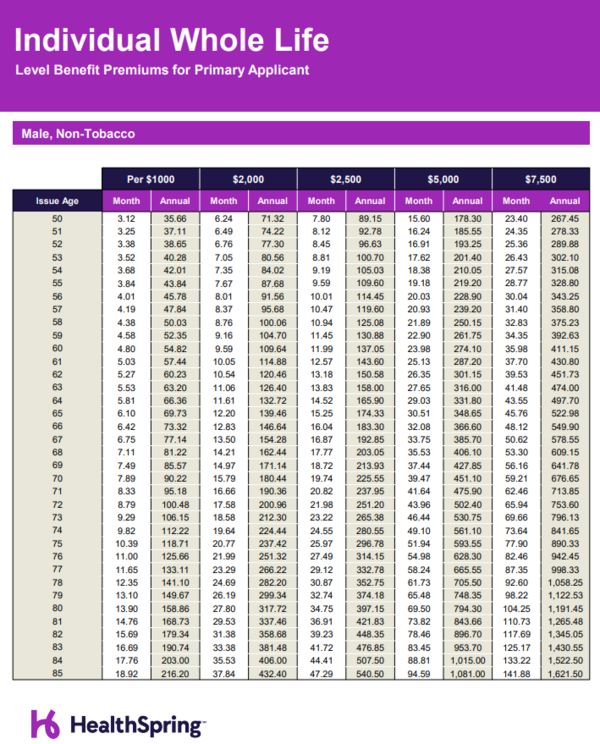Select the 216.20 annual rate cell
The image size is (600, 744).
pos(175,674)
